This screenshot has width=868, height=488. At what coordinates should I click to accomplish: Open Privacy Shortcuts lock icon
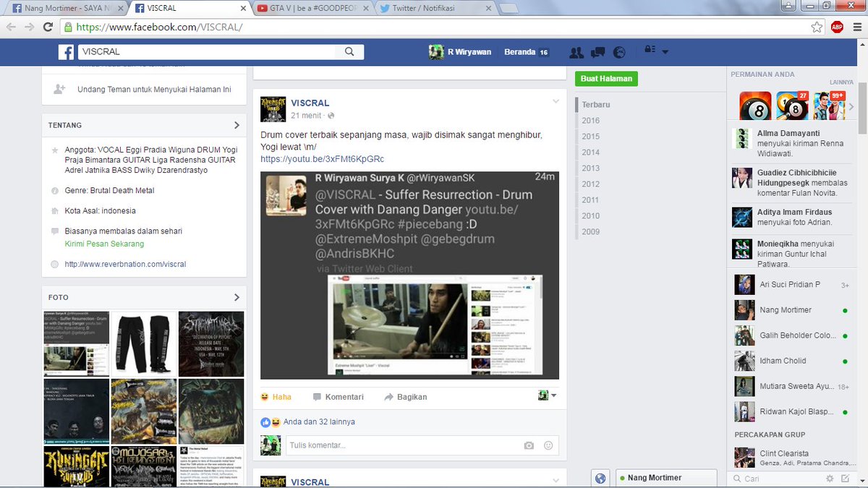650,51
